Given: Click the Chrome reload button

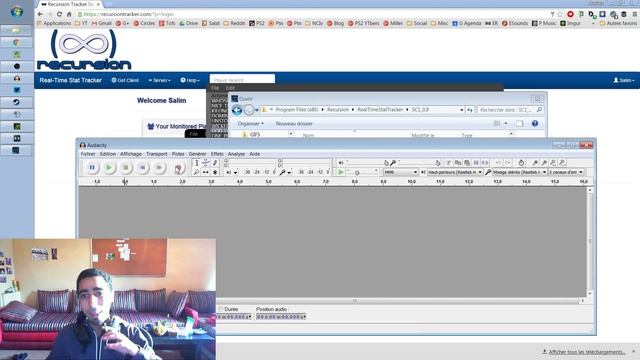Looking at the screenshot, I should point(59,14).
